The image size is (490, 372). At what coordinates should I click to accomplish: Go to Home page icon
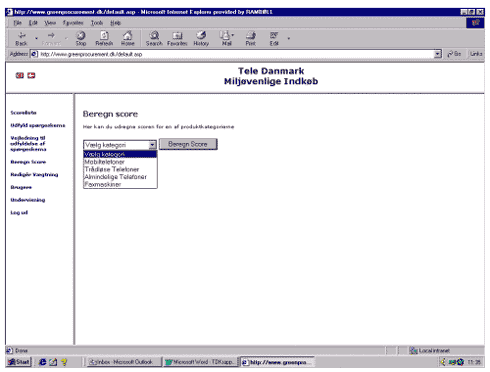pos(128,38)
